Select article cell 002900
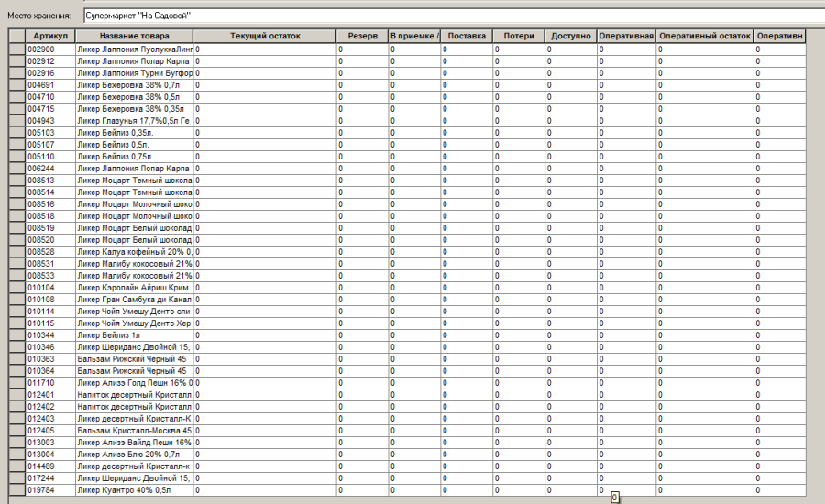 point(50,49)
